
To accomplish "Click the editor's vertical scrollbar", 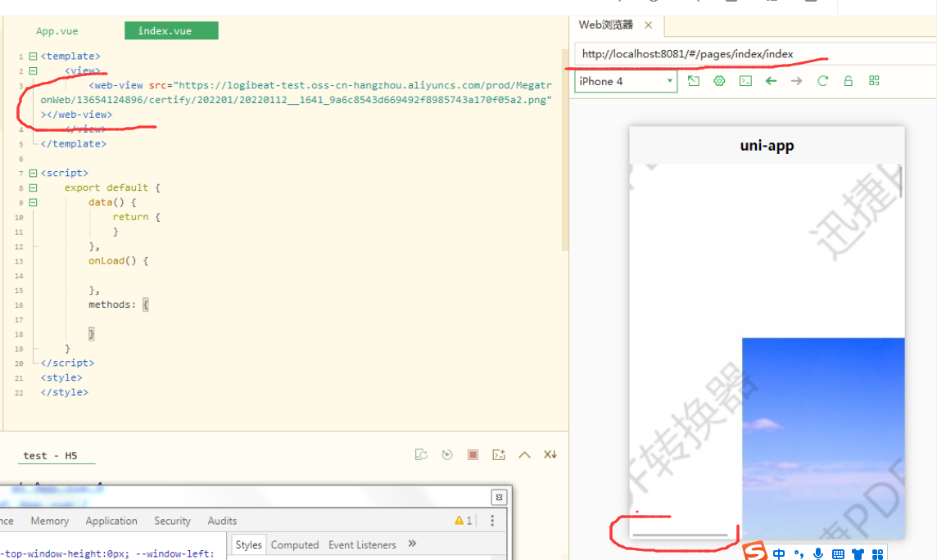I will pos(564,149).
